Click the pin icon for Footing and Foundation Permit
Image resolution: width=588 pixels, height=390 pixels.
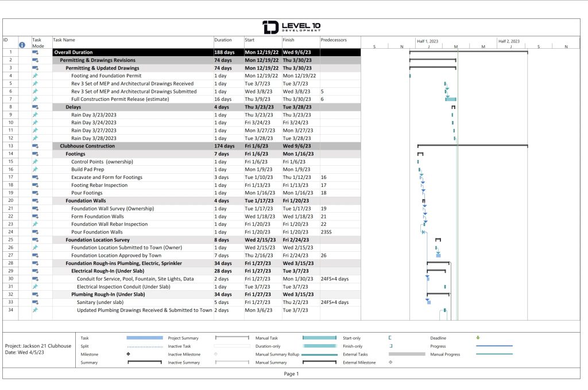coord(35,76)
